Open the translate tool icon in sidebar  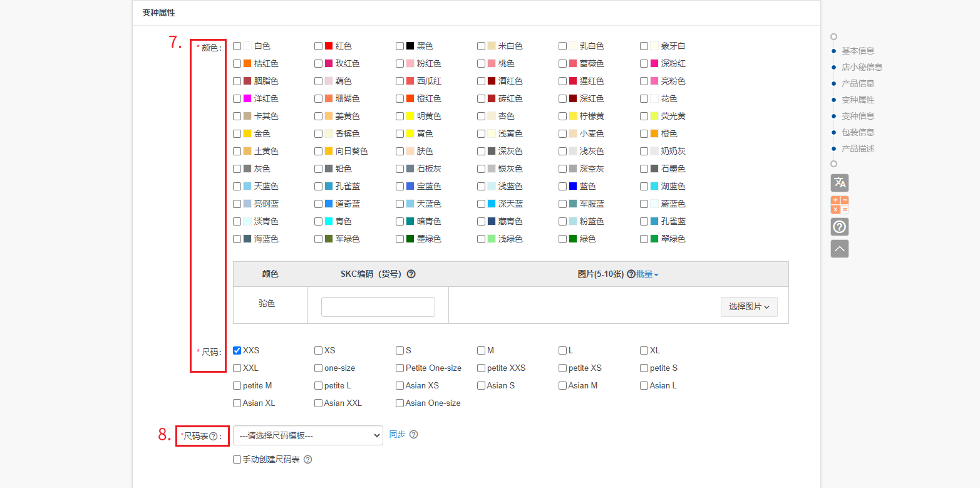[840, 183]
